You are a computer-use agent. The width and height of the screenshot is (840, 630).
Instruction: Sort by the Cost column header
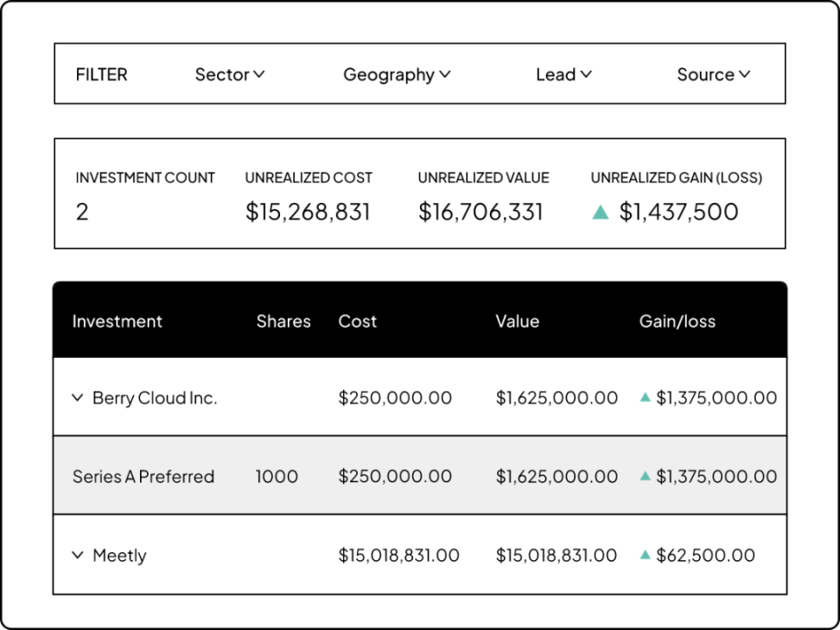pos(358,321)
